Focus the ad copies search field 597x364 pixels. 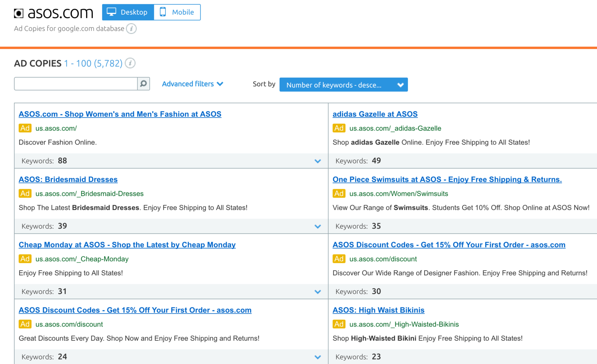coord(76,84)
